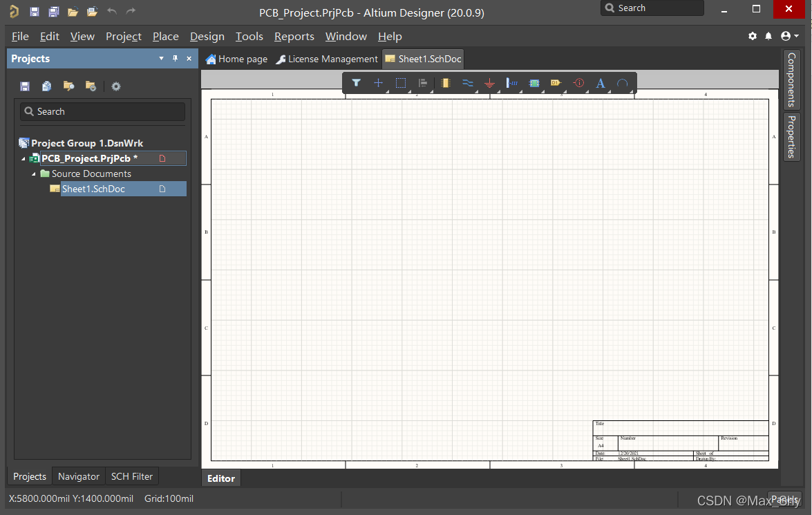
Task: Select Project Group 1.DsnWrk
Action: coord(86,143)
